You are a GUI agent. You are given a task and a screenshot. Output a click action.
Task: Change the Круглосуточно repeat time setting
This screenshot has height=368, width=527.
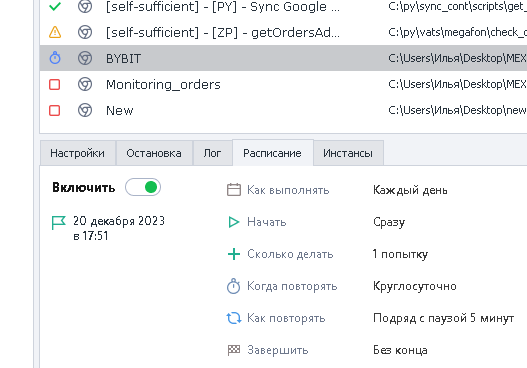tap(415, 286)
